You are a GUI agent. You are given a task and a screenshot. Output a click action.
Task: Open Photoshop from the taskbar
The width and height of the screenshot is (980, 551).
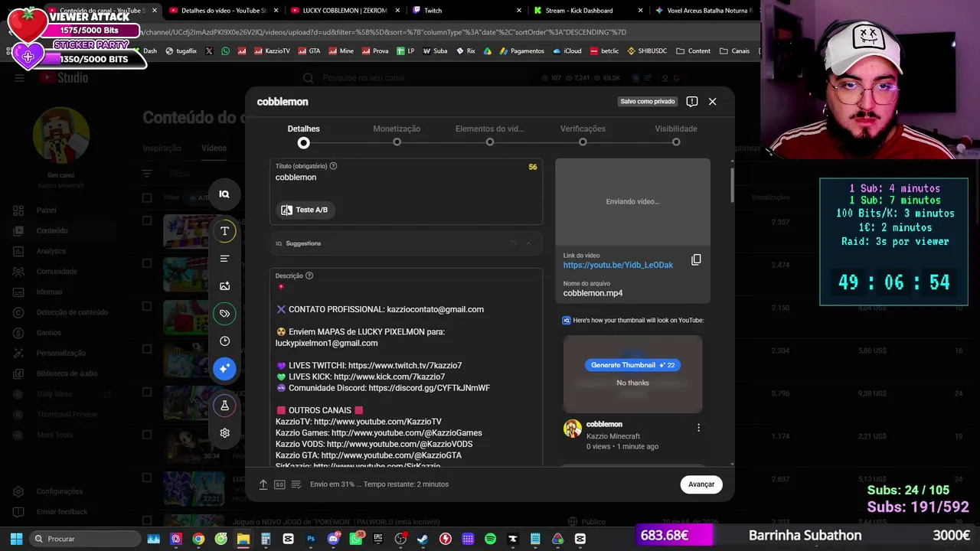pyautogui.click(x=311, y=539)
